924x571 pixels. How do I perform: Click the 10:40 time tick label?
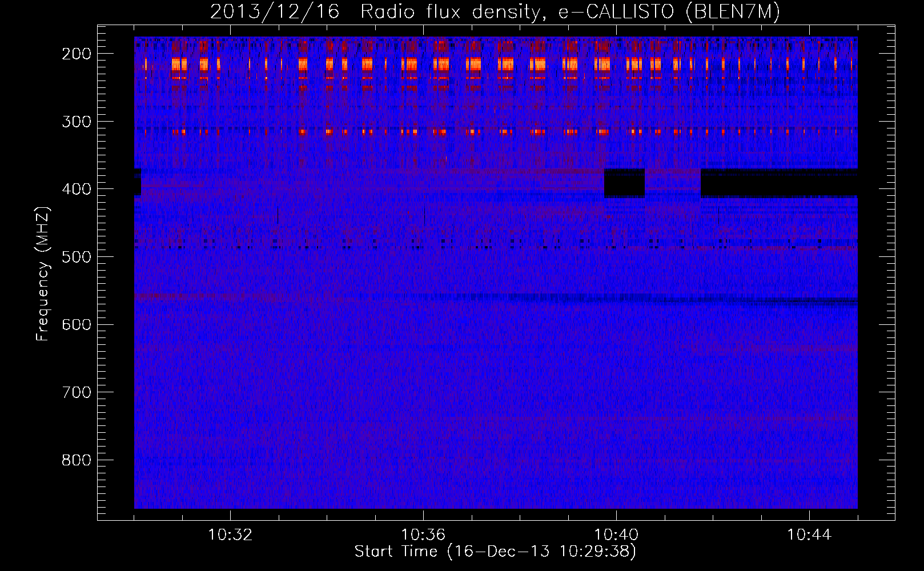616,535
